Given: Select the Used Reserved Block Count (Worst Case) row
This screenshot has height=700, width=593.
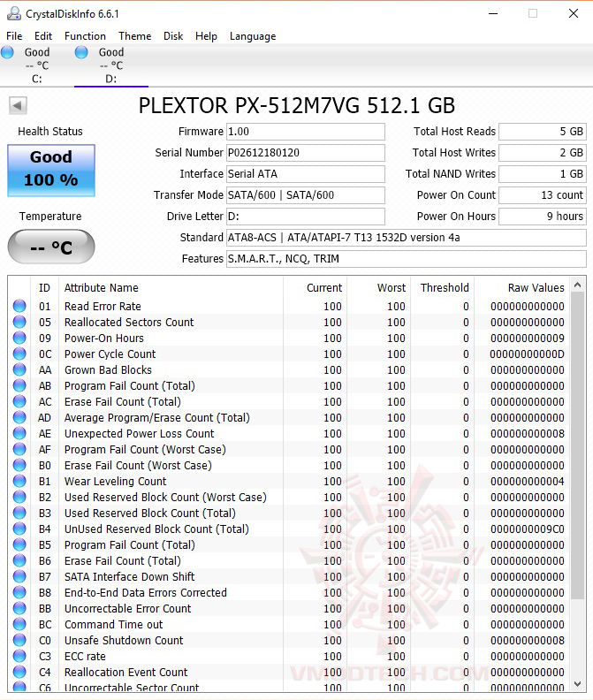Looking at the screenshot, I should coord(289,497).
